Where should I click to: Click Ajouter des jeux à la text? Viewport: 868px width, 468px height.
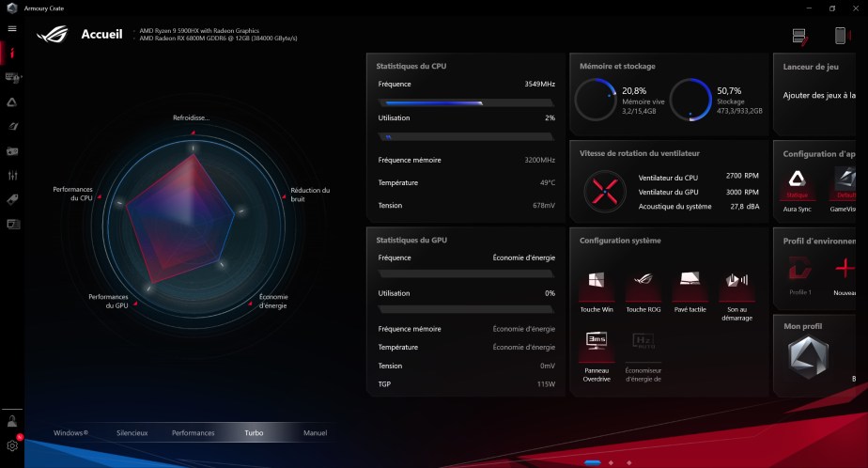click(x=819, y=95)
